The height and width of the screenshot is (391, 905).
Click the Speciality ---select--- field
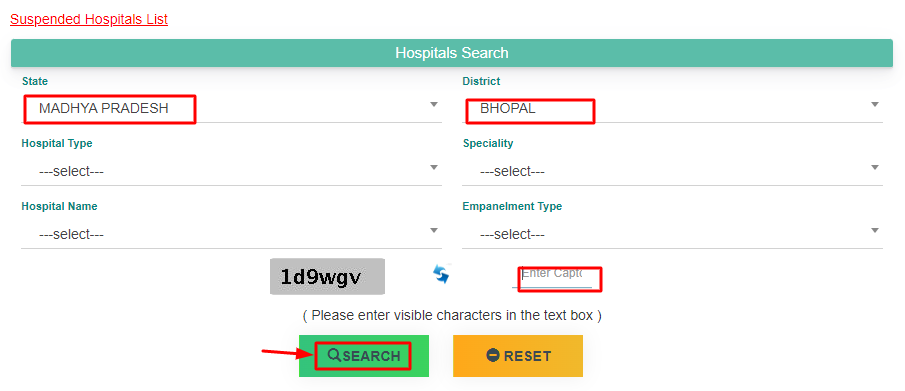point(672,172)
